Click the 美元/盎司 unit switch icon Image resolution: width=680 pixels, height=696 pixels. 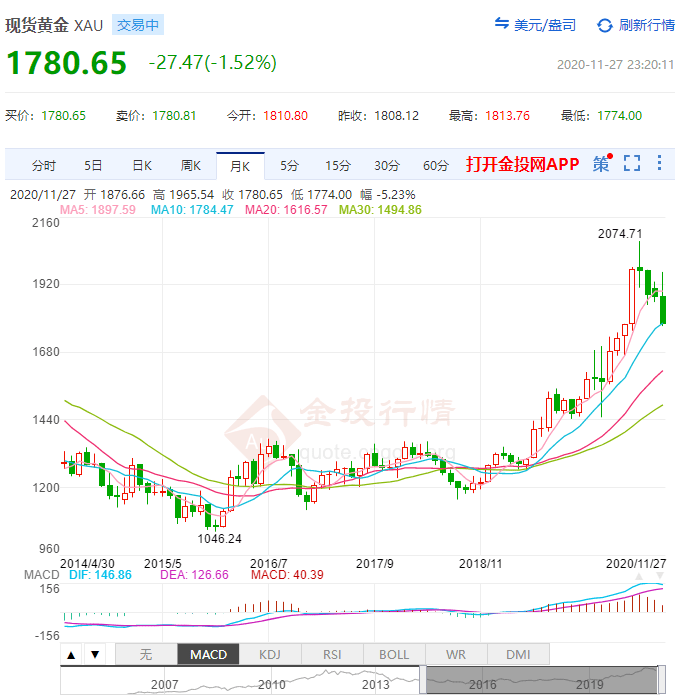[x=503, y=25]
